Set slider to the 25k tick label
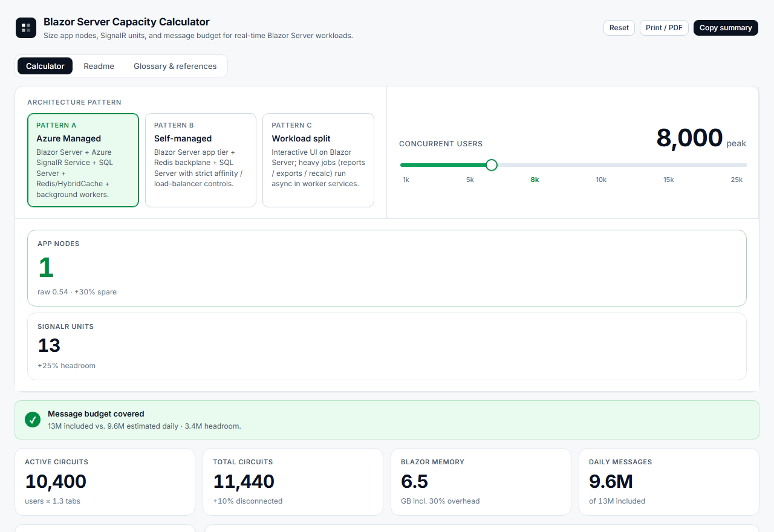774x532 pixels. [x=737, y=180]
